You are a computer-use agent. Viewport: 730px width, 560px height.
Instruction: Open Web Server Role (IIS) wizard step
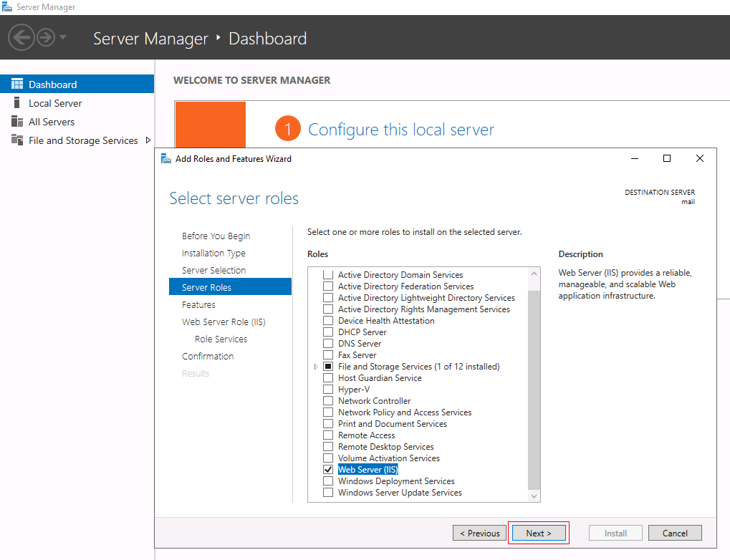[x=224, y=322]
